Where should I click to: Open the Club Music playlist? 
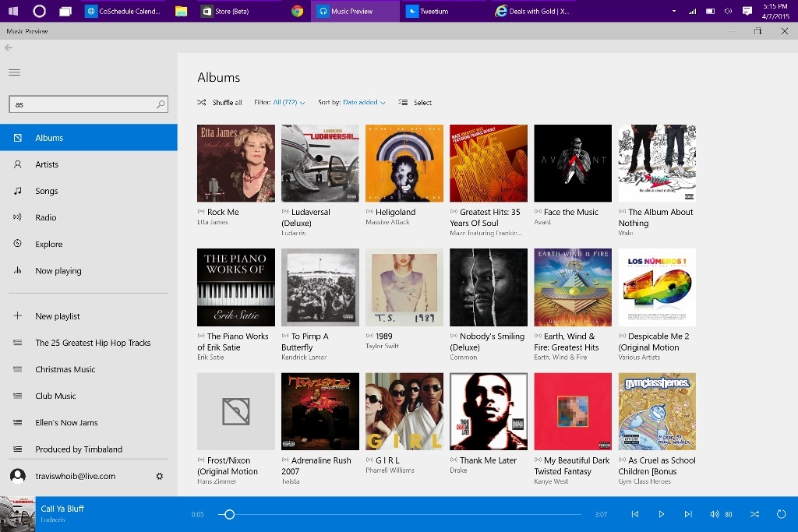tap(89, 396)
